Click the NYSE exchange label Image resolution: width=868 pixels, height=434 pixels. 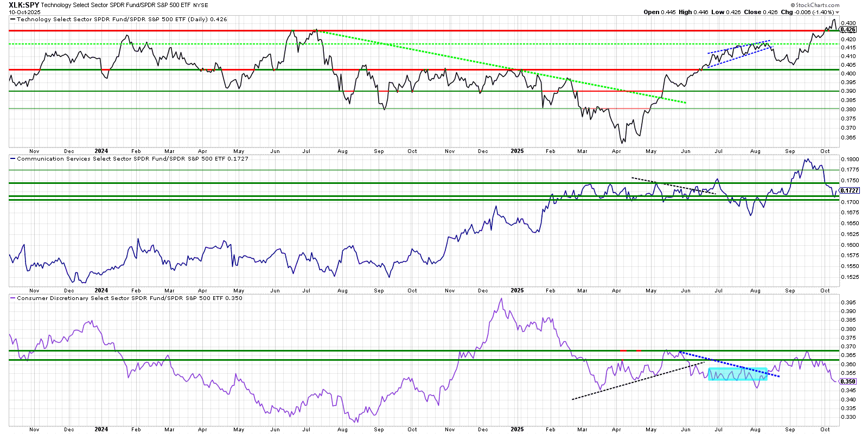coord(201,5)
